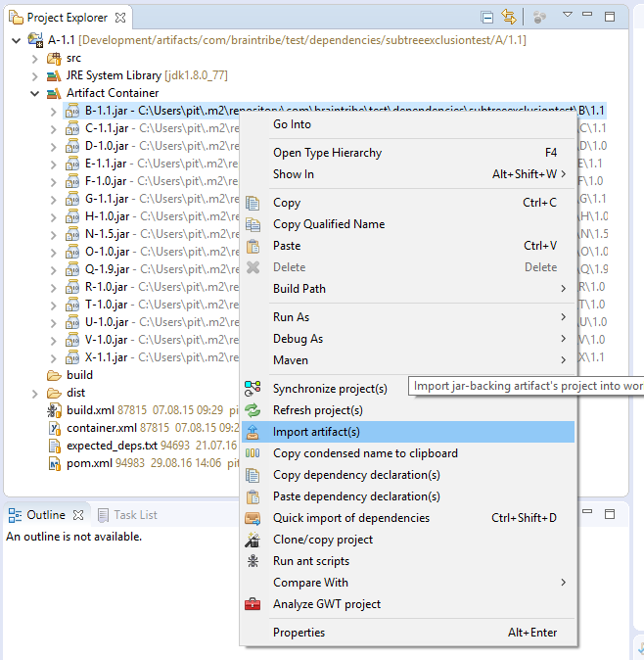Close the Outline view tab
This screenshot has height=660, width=644.
78,515
